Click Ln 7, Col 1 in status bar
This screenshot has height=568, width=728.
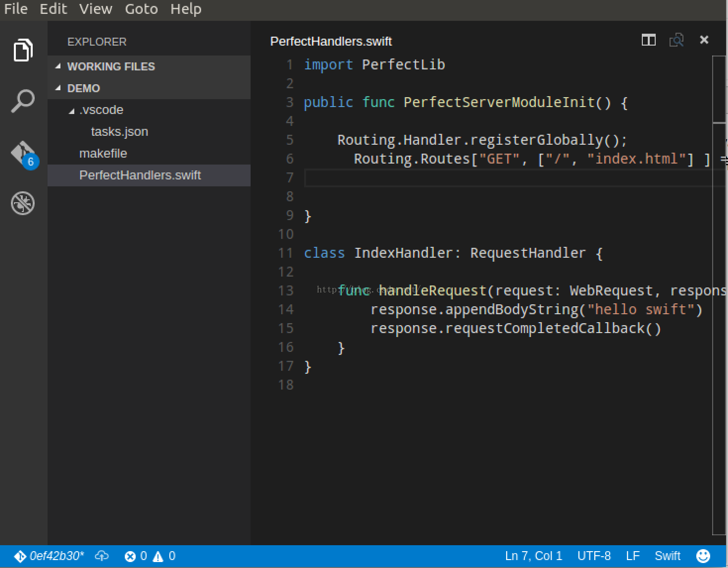(x=533, y=556)
